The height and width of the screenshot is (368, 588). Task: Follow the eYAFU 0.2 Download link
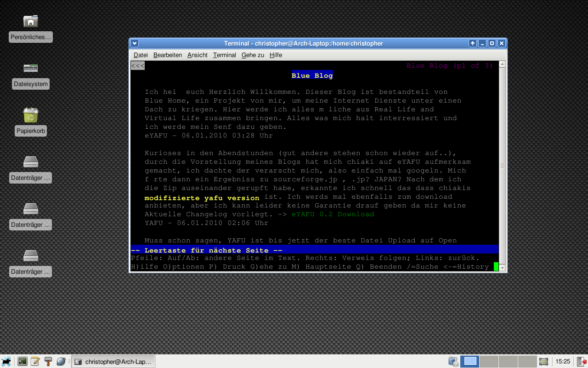tap(333, 214)
